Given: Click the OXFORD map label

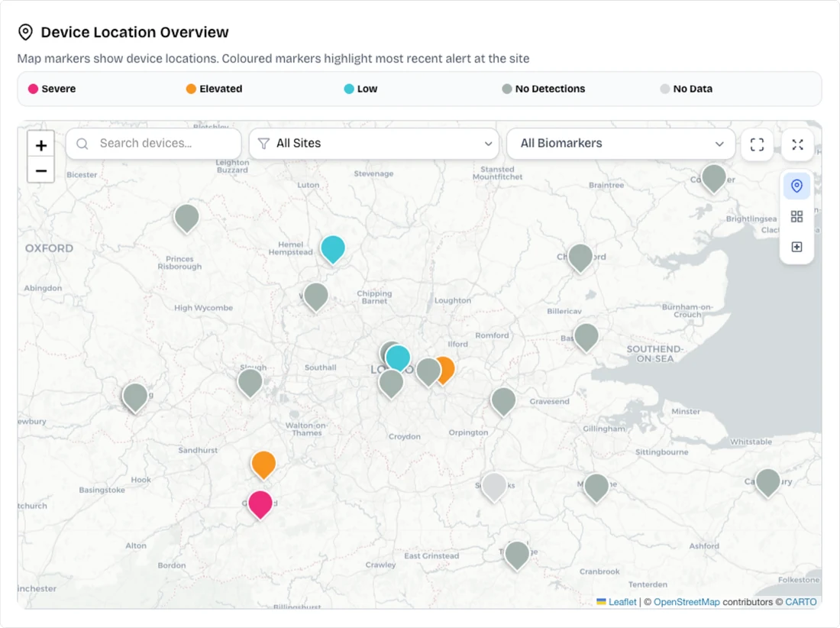Looking at the screenshot, I should click(50, 248).
